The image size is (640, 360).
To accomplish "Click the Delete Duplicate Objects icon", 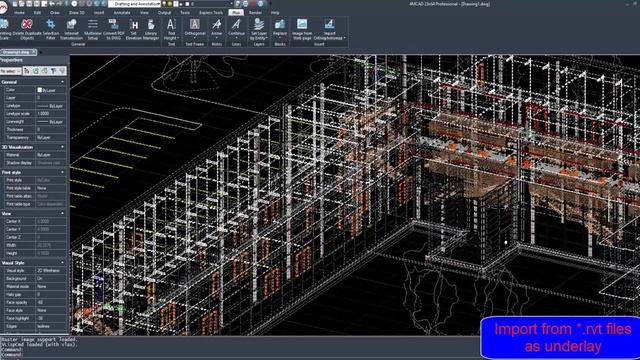I will pos(27,24).
